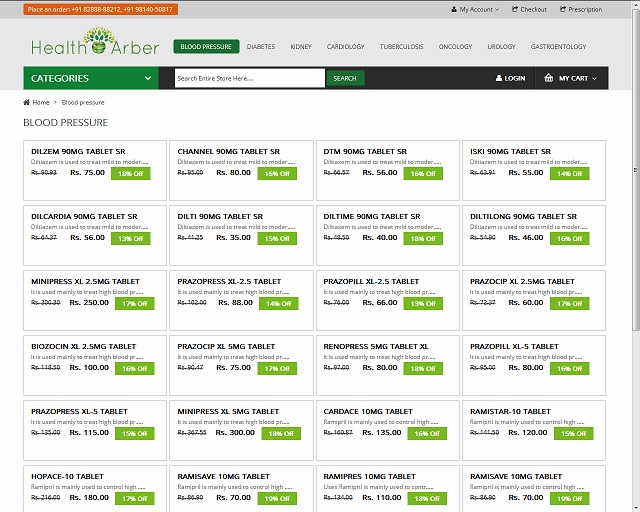The image size is (640, 512).
Task: Open Prazopill XL-5 Tablet product
Action: coord(514,346)
